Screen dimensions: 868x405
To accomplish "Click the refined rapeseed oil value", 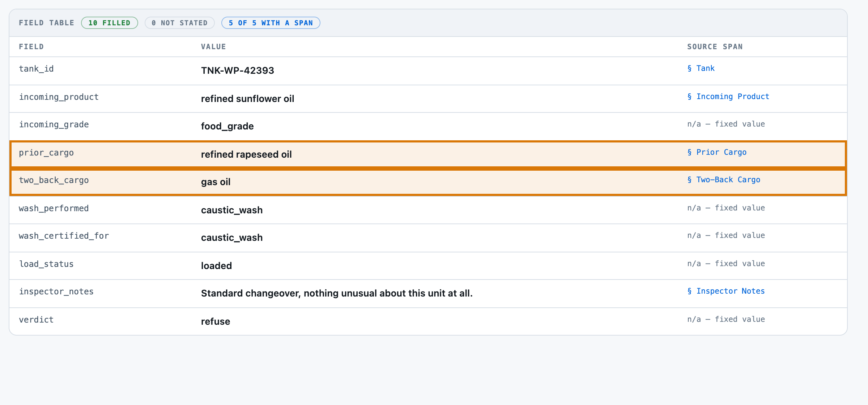I will [x=246, y=154].
